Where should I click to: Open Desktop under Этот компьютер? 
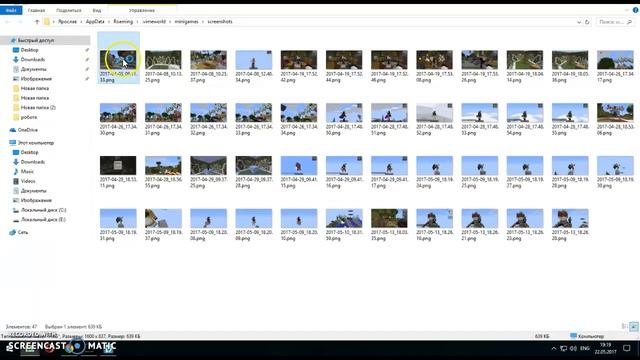(29, 152)
